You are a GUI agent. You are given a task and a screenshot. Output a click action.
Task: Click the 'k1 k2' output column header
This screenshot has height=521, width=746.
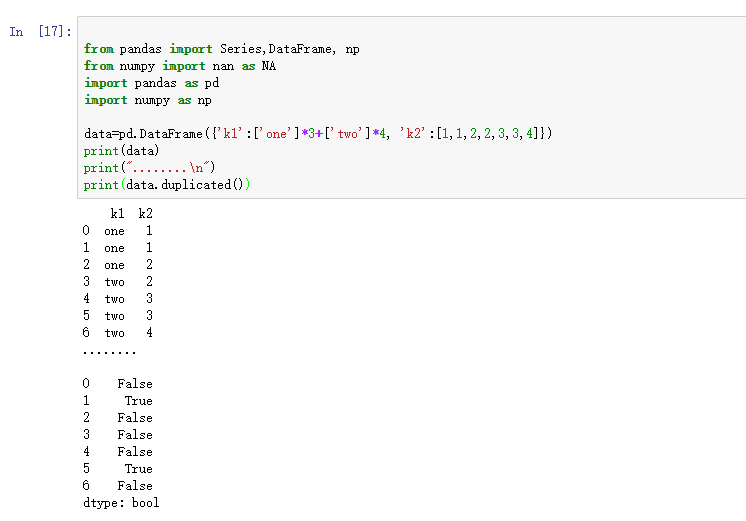tap(131, 214)
